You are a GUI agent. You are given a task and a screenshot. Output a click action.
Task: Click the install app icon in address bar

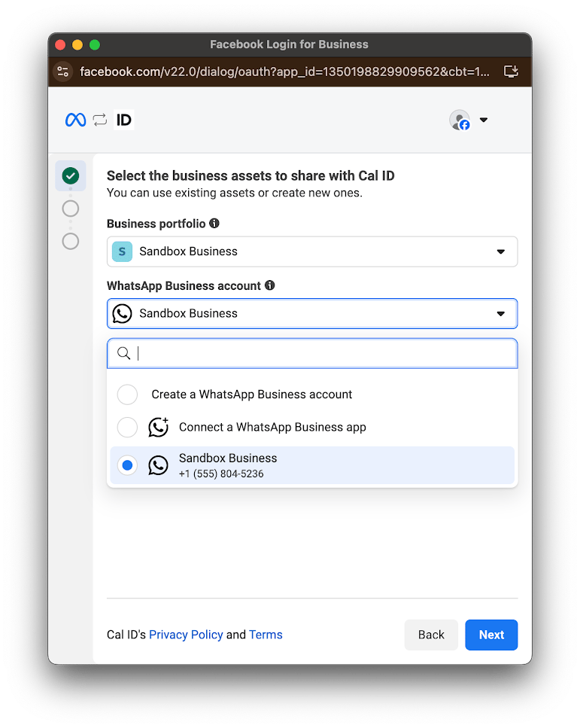[511, 72]
